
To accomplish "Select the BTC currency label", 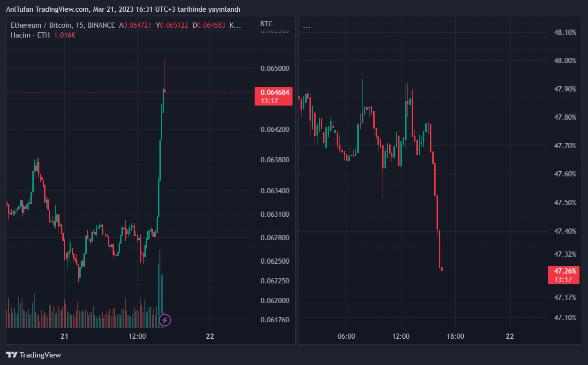I will pos(266,24).
